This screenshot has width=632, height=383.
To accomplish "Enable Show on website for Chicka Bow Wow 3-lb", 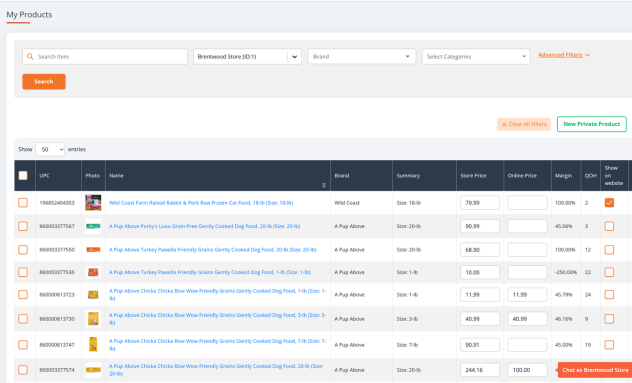I will tap(609, 319).
